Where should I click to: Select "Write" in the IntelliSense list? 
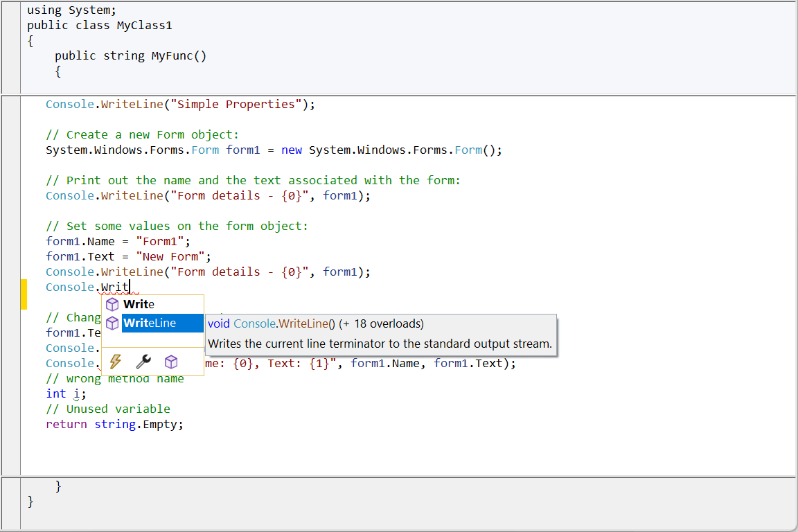139,304
